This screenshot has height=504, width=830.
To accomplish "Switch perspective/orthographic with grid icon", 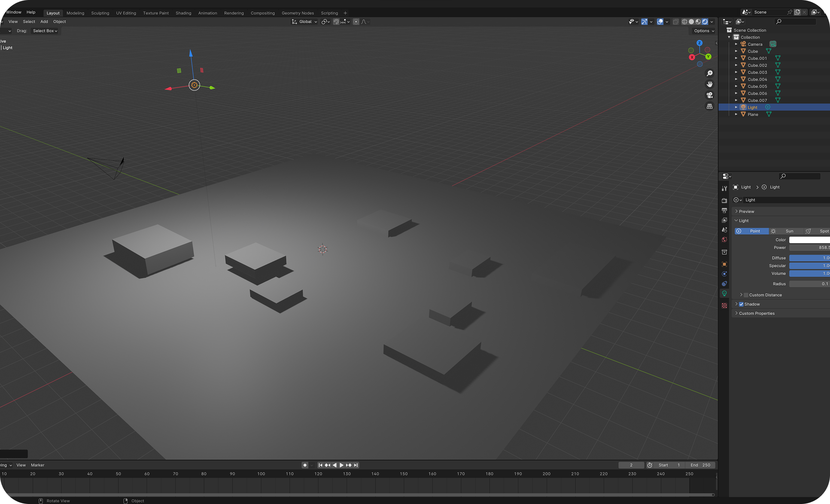I will (x=709, y=107).
